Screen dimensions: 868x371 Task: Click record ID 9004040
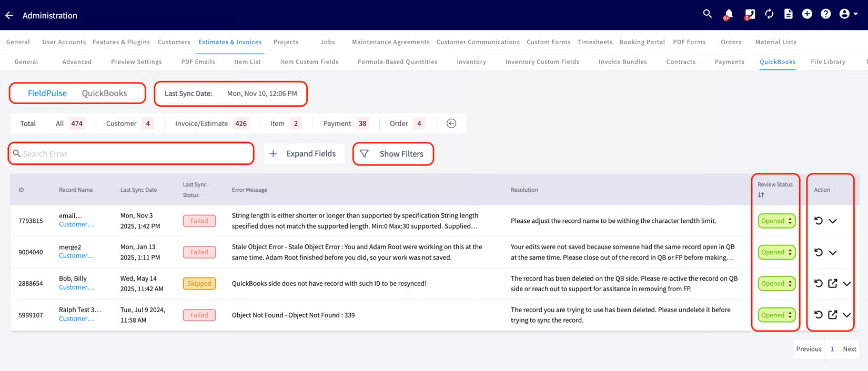[31, 252]
